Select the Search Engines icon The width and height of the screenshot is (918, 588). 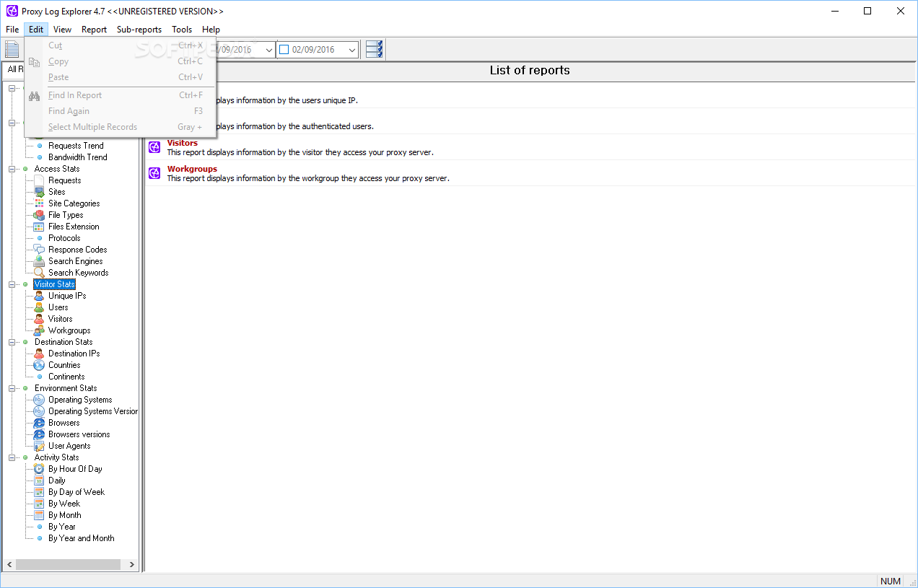(39, 261)
